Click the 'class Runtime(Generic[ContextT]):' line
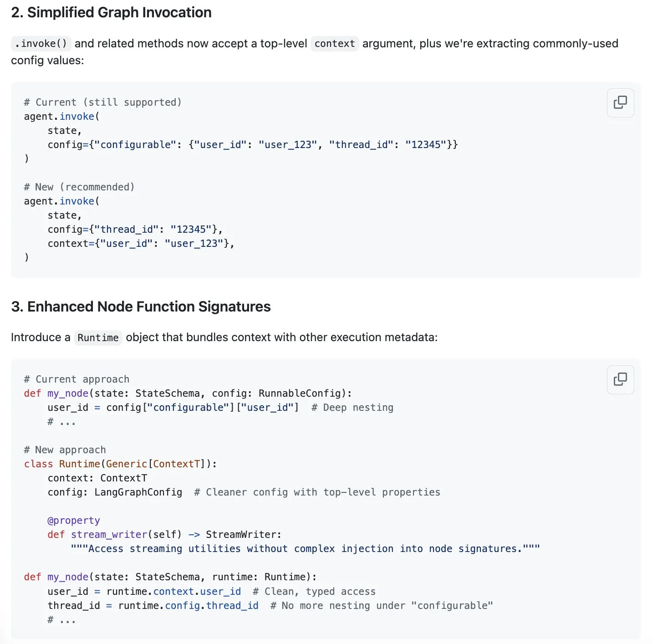Viewport: 653px width, 644px height. pyautogui.click(x=121, y=464)
